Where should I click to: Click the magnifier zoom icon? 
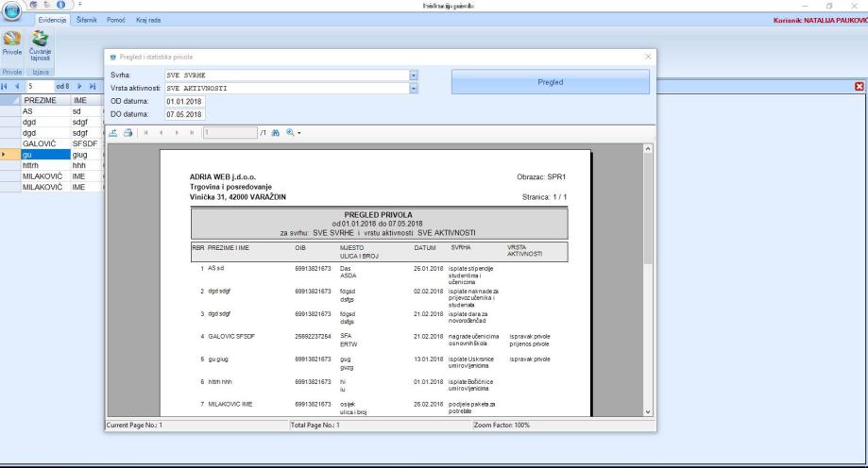(x=289, y=133)
